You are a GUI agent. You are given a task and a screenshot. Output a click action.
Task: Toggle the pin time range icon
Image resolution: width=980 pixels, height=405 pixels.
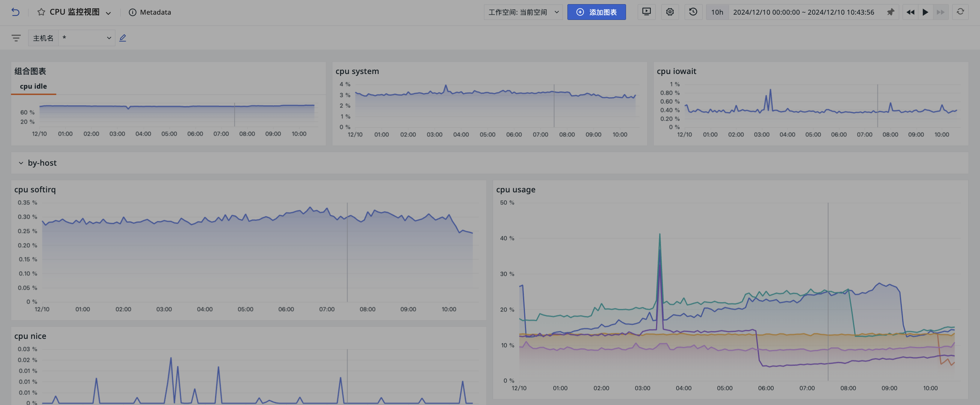890,12
